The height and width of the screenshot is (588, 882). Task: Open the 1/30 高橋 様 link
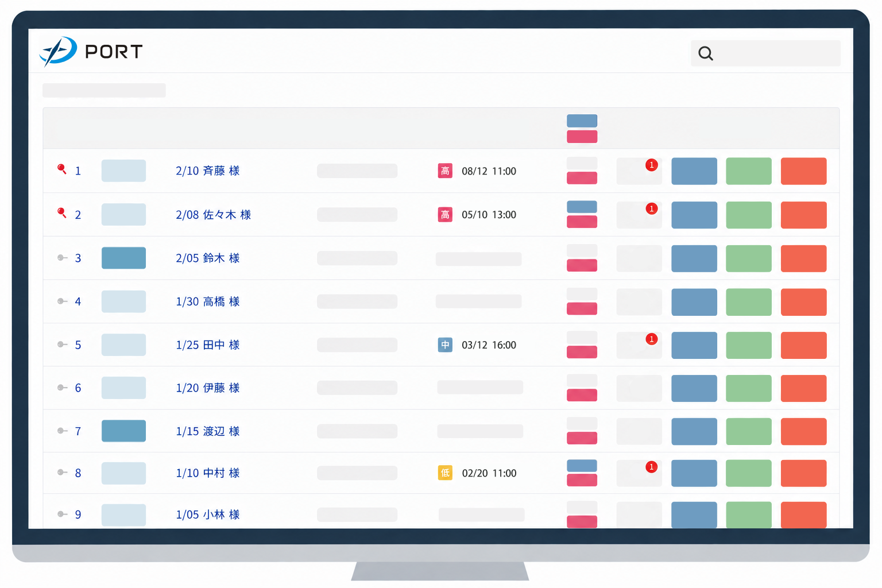pos(208,301)
